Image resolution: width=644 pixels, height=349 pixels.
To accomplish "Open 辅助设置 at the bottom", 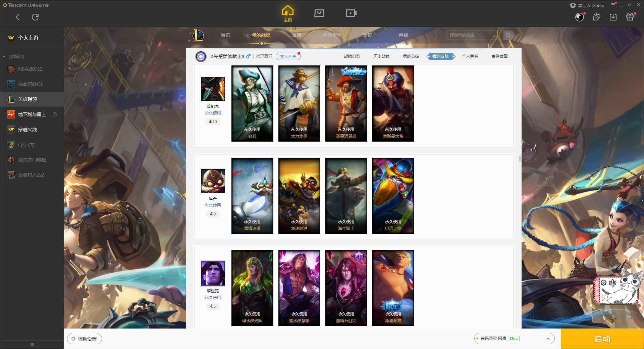I will pos(85,339).
